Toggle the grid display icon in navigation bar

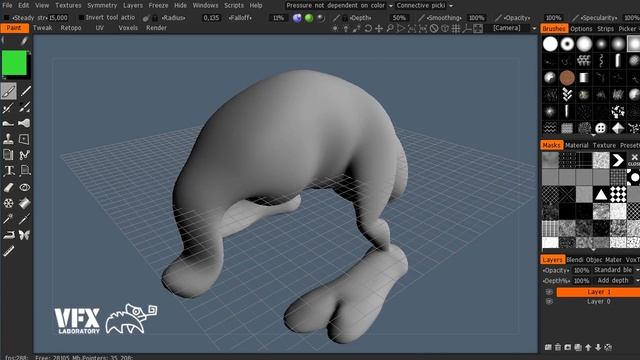(x=456, y=28)
